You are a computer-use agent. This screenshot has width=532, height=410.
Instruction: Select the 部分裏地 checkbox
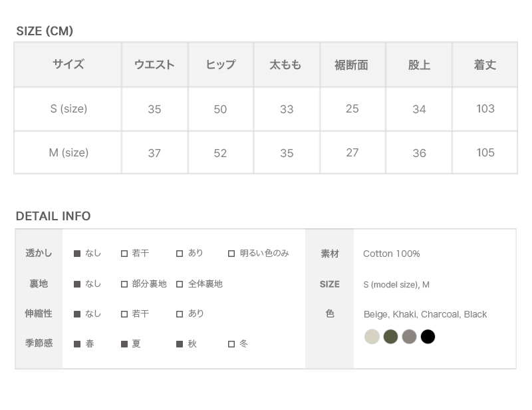click(124, 284)
